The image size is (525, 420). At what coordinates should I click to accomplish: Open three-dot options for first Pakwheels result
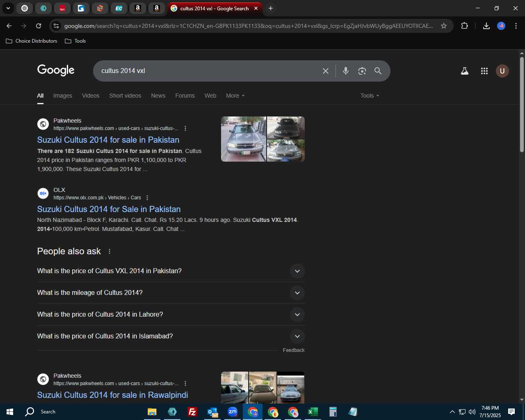185,128
